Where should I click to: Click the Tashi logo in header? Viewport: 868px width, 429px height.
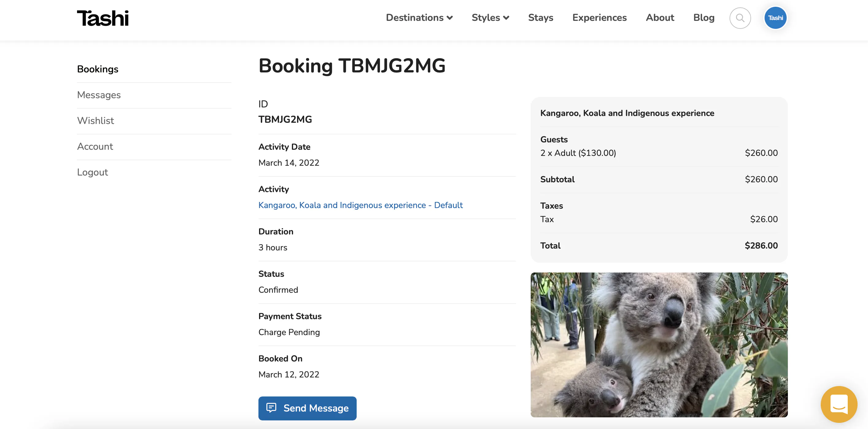click(103, 18)
